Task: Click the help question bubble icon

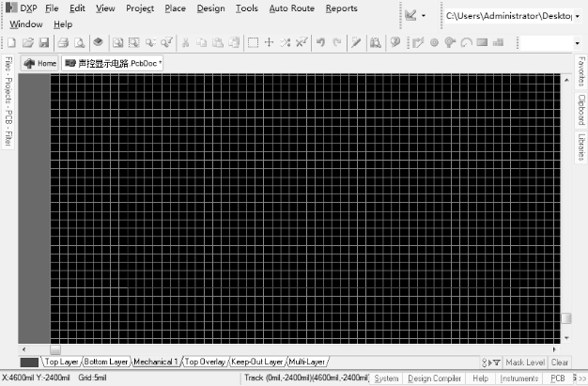Action: pyautogui.click(x=395, y=42)
